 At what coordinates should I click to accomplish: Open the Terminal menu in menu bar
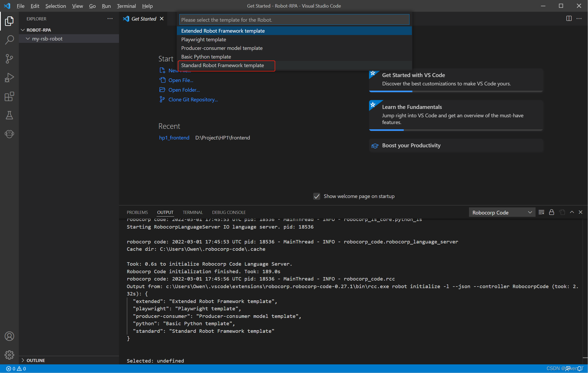[x=126, y=6]
